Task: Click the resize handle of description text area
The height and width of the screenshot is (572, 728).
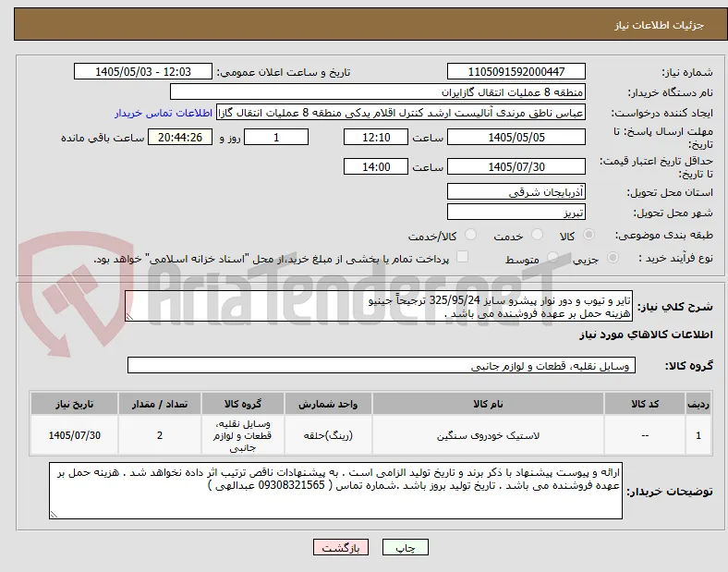Action: tap(129, 317)
